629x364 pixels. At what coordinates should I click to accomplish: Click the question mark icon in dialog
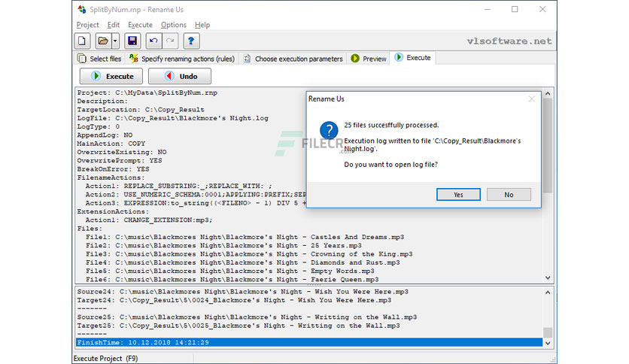pyautogui.click(x=329, y=130)
